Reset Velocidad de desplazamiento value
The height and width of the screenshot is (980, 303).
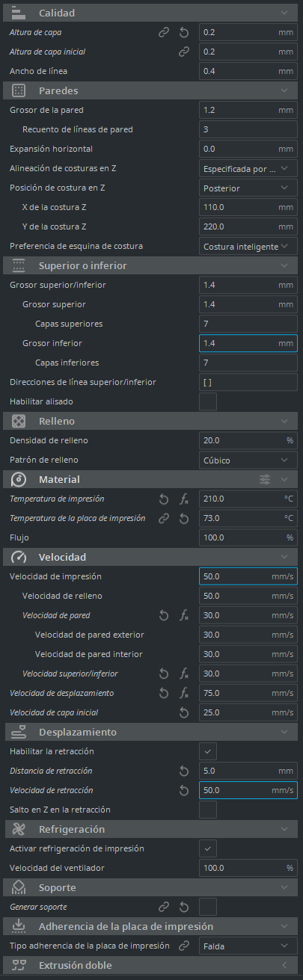tap(164, 693)
